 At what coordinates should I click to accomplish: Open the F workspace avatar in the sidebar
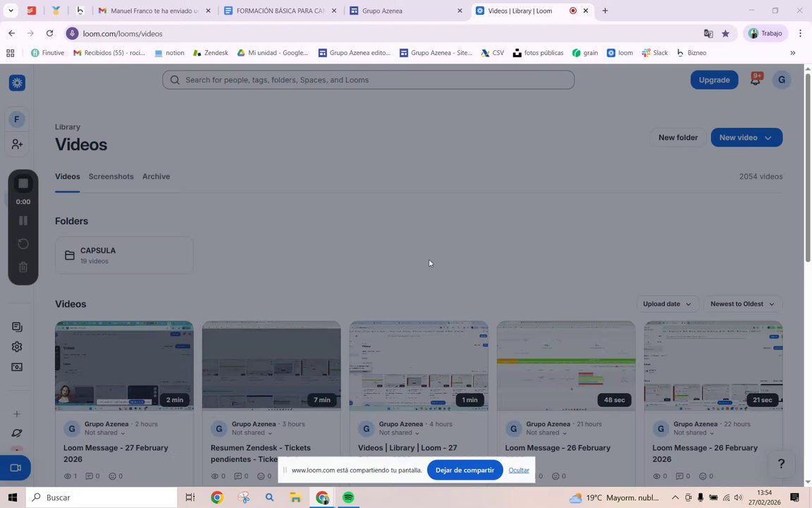(17, 120)
